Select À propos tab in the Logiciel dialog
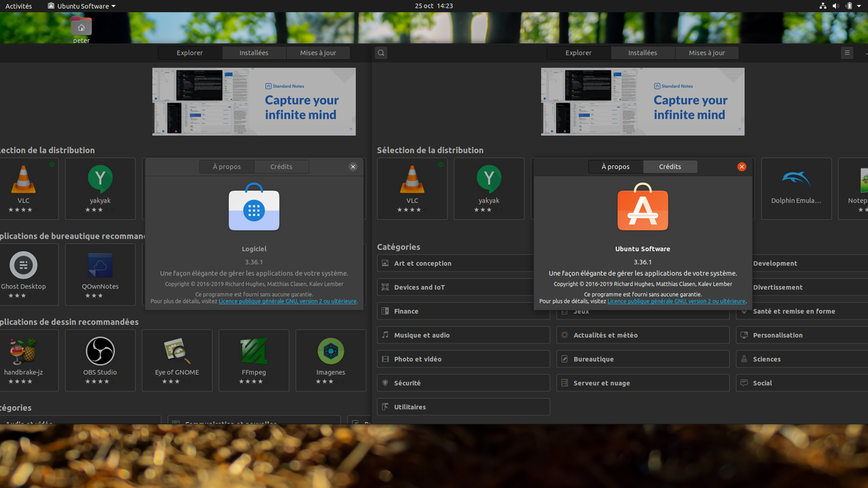 [226, 167]
